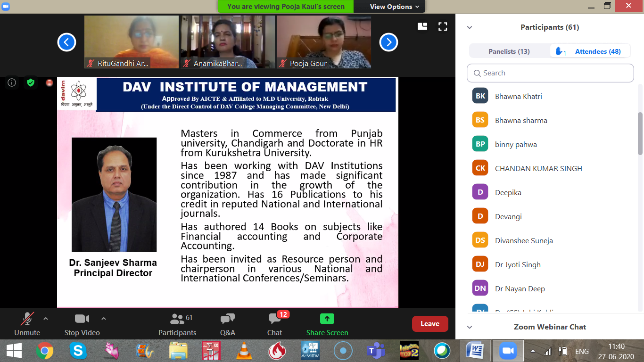Leave the webinar
The height and width of the screenshot is (362, 644).
click(430, 324)
